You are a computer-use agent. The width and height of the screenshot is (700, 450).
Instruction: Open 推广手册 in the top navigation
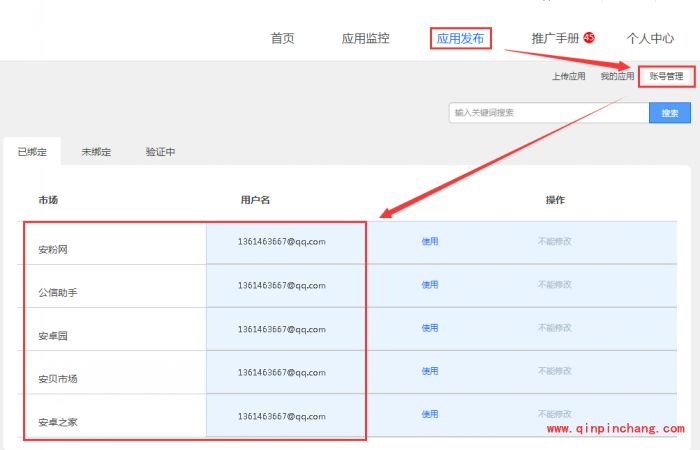555,38
